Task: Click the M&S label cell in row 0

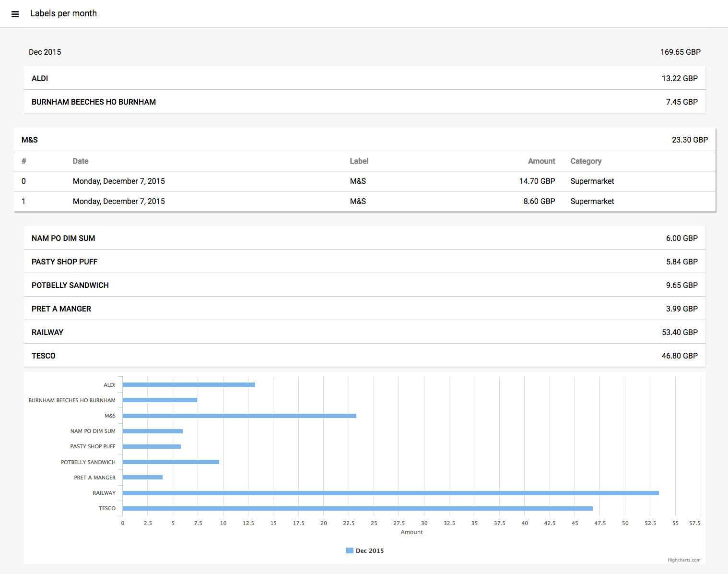Action: 358,181
